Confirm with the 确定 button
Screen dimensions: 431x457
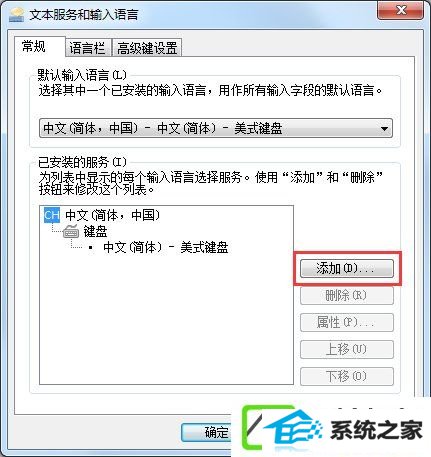(207, 433)
